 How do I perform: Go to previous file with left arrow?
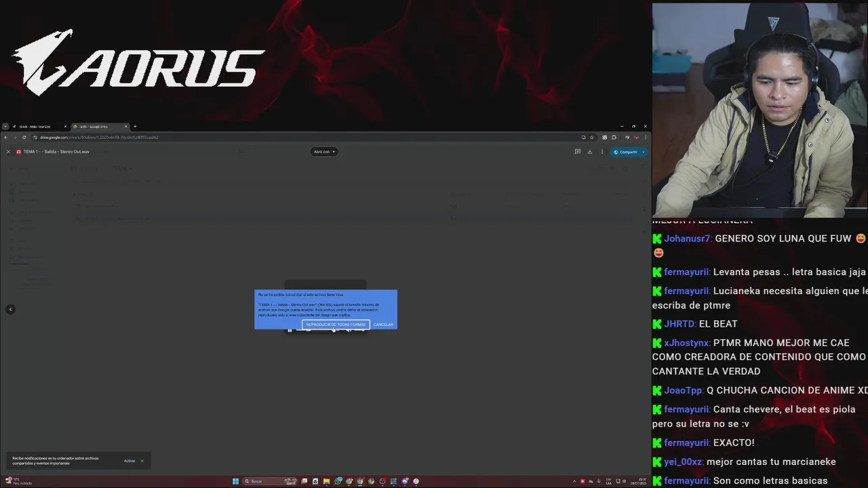tap(10, 309)
